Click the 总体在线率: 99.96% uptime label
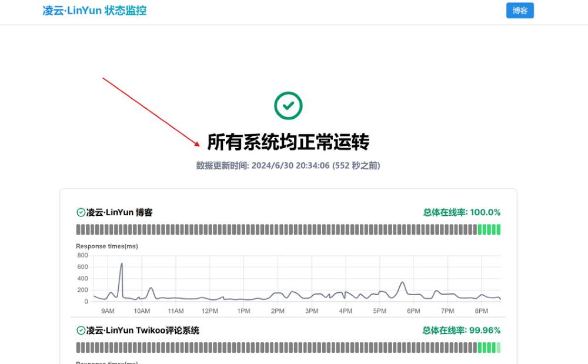588x364 pixels. 462,330
